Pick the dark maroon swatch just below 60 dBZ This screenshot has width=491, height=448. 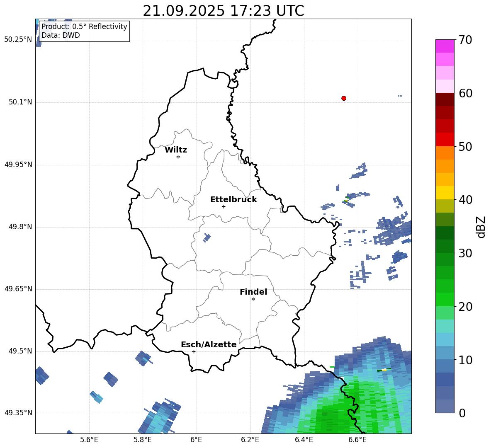point(445,99)
